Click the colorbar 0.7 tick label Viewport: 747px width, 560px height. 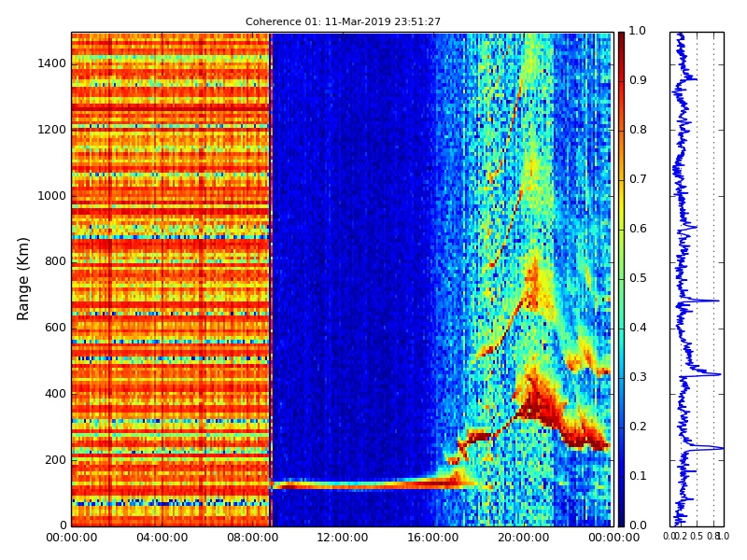click(638, 179)
